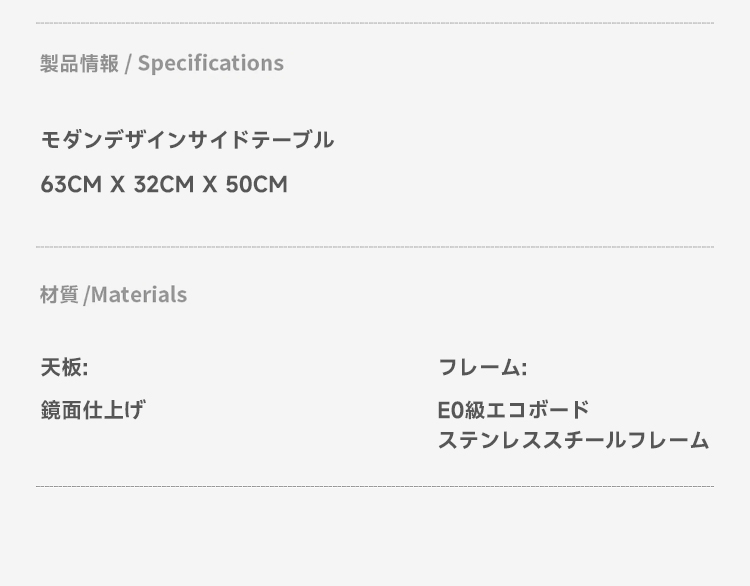Click the divider line above 材質

[375, 247]
